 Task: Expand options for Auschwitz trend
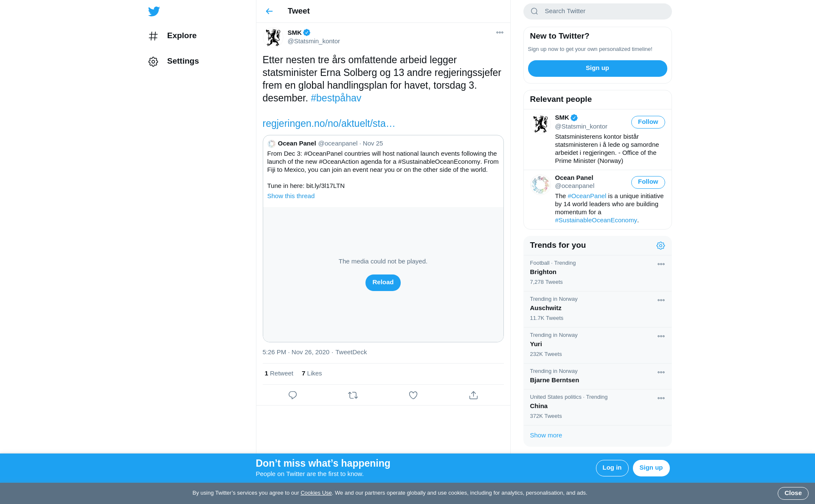[x=661, y=300]
